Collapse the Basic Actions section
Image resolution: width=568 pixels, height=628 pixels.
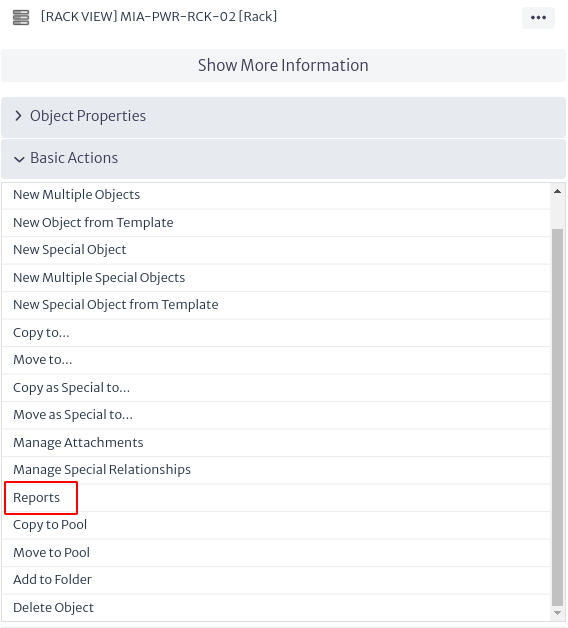[283, 158]
